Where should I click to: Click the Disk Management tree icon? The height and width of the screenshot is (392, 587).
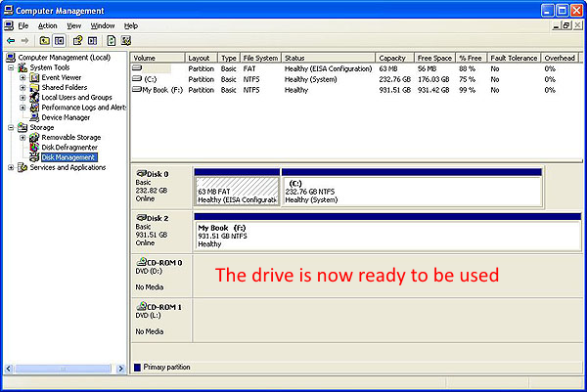coord(34,157)
